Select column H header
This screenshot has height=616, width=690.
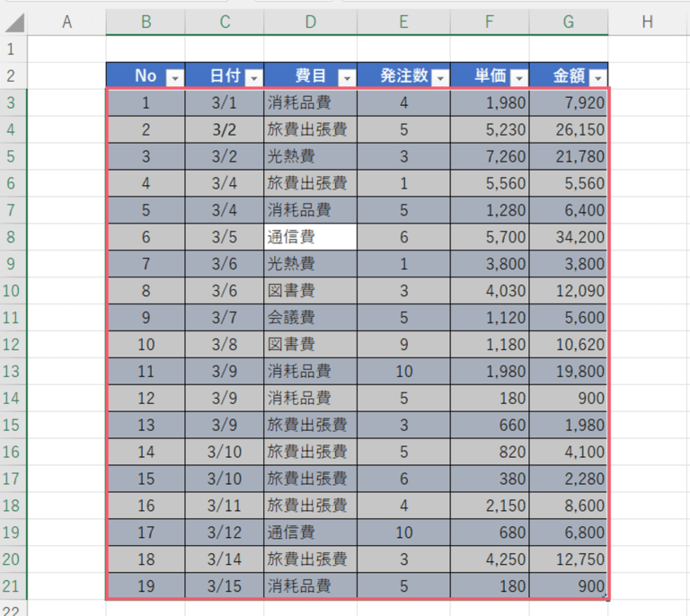(647, 22)
